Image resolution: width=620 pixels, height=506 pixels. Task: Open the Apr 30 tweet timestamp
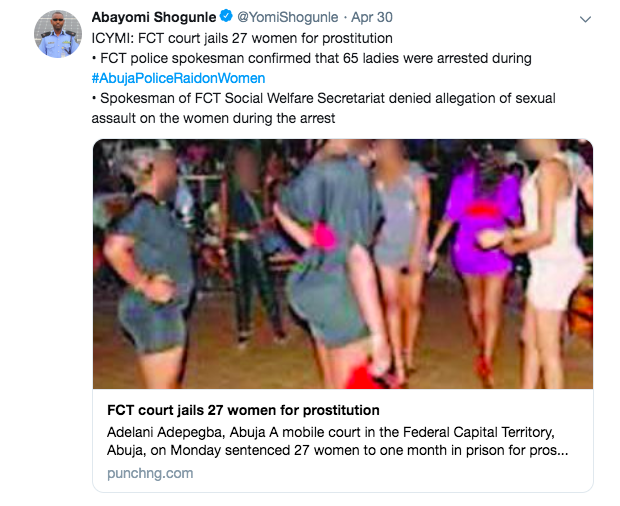click(372, 17)
